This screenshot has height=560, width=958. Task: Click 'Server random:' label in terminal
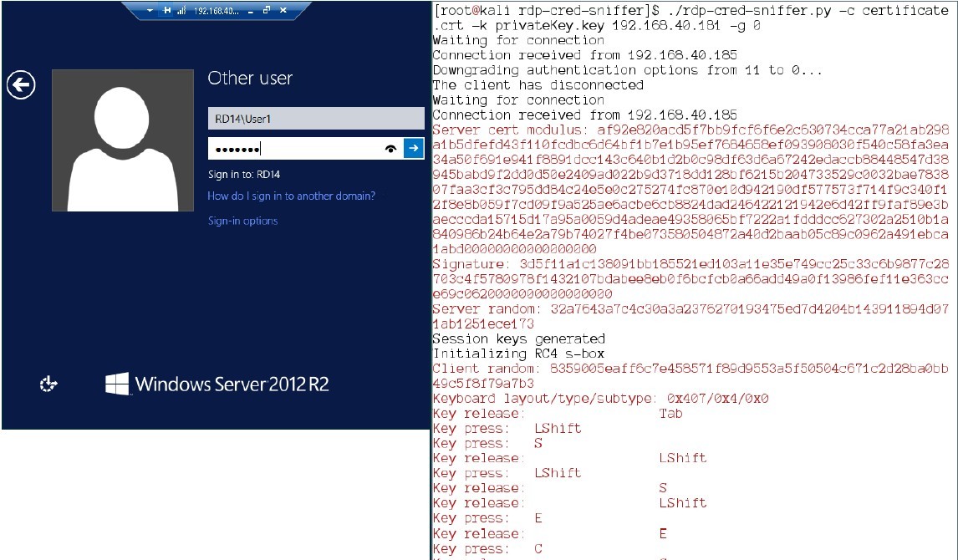pos(487,309)
